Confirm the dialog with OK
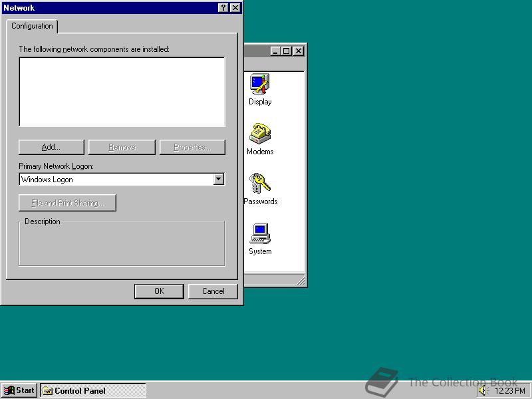 (159, 291)
